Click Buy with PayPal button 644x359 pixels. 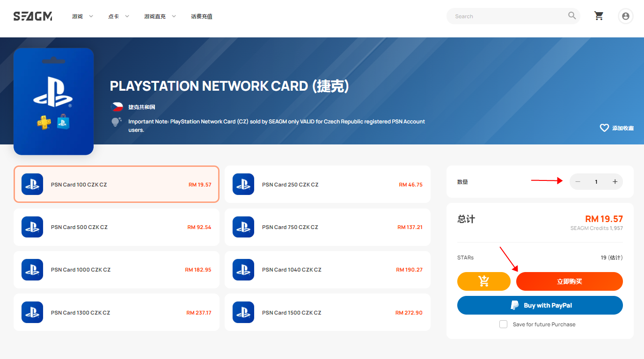coord(540,305)
